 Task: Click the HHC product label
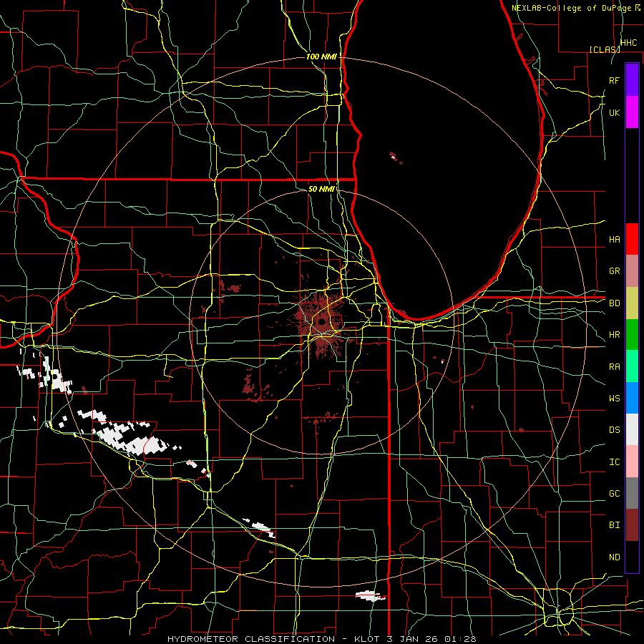click(x=628, y=43)
